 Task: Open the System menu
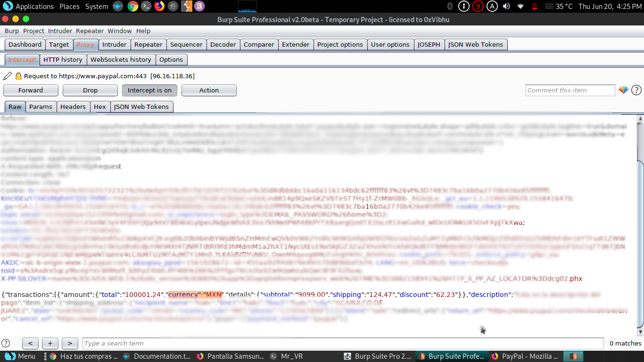97,6
